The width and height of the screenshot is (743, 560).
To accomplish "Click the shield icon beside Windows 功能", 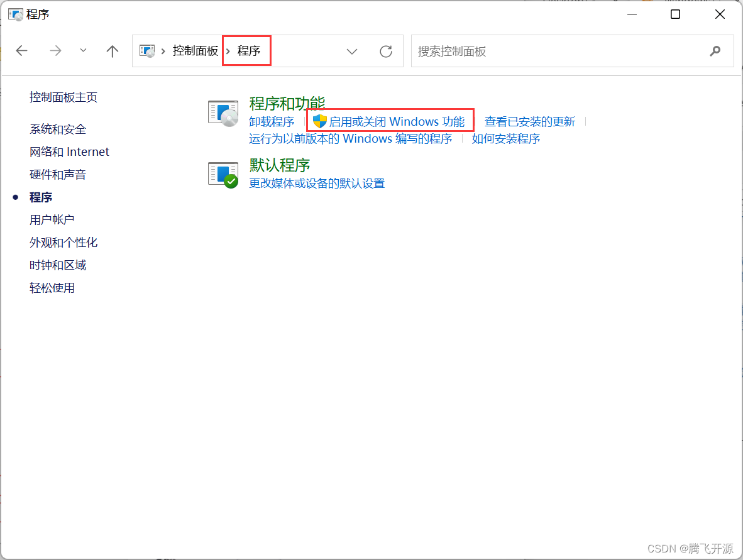I will [320, 121].
